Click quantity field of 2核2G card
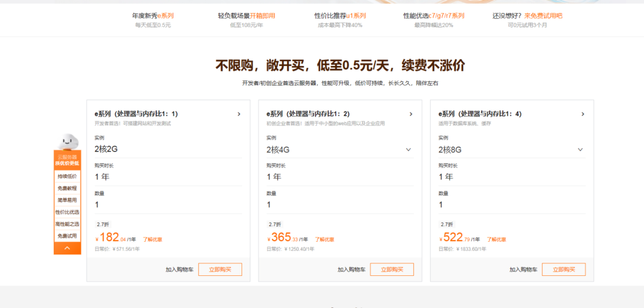This screenshot has width=644, height=308. point(168,205)
